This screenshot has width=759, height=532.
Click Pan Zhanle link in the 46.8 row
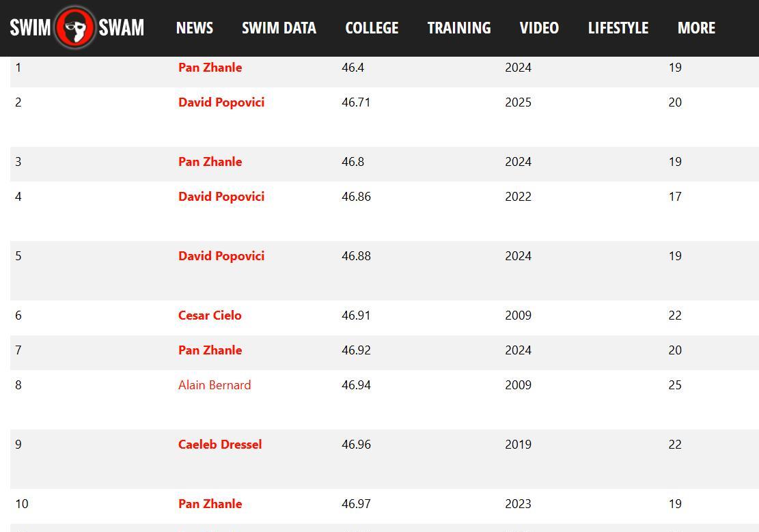pos(210,162)
